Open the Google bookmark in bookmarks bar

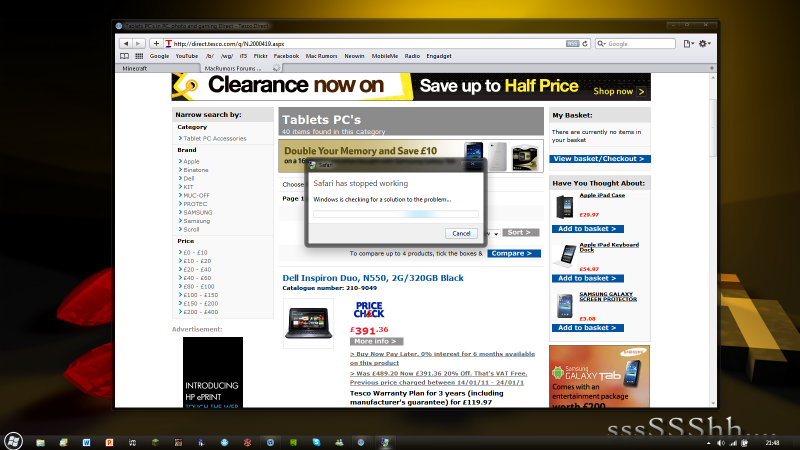click(x=159, y=56)
